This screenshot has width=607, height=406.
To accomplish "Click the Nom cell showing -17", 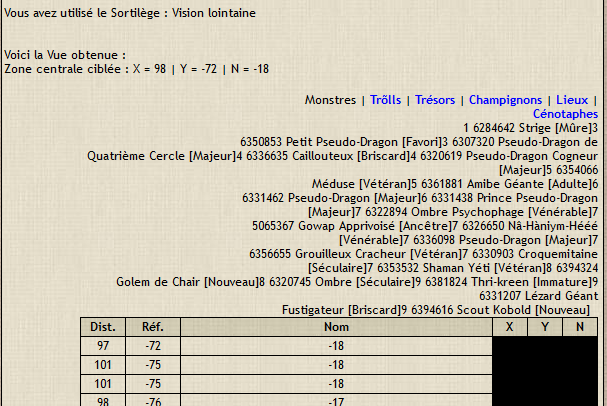I will click(335, 401).
